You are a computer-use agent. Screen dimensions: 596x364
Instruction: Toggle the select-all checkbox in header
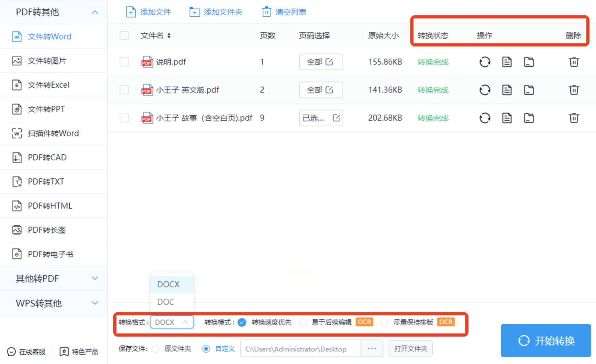pyautogui.click(x=124, y=36)
